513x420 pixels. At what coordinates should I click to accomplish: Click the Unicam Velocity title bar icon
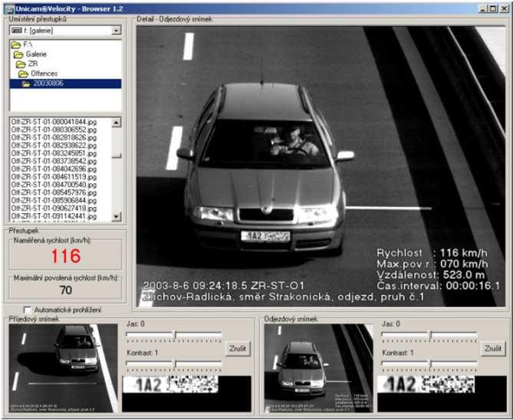[10, 9]
